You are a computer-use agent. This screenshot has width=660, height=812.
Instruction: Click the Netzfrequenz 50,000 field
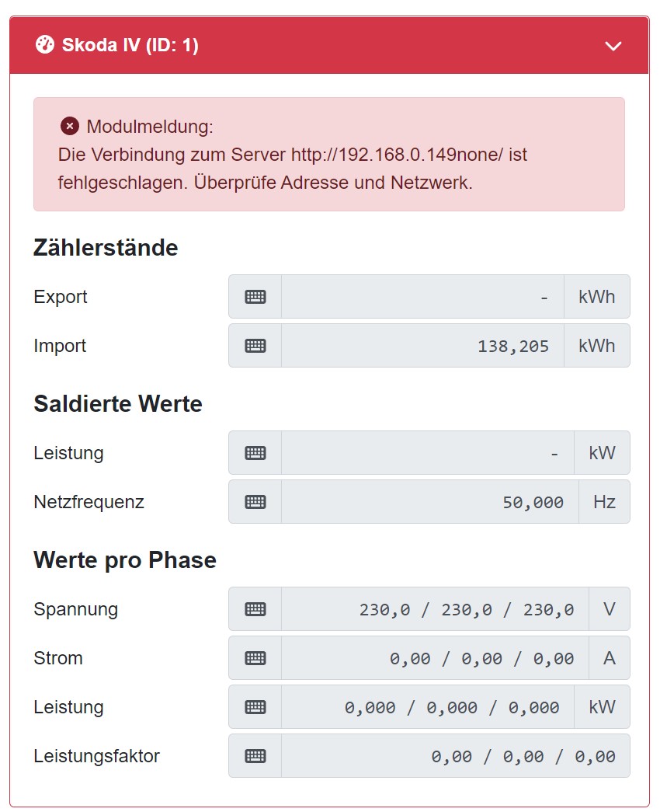(430, 502)
